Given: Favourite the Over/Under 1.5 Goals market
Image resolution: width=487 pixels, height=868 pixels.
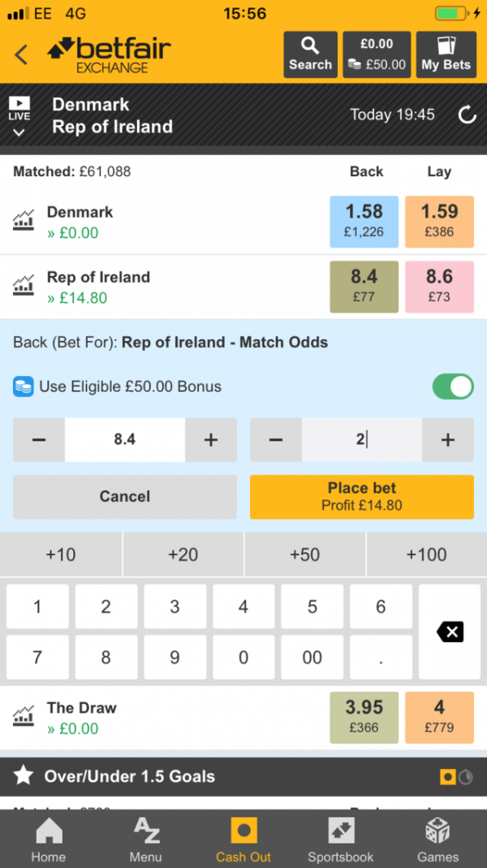Looking at the screenshot, I should click(24, 776).
